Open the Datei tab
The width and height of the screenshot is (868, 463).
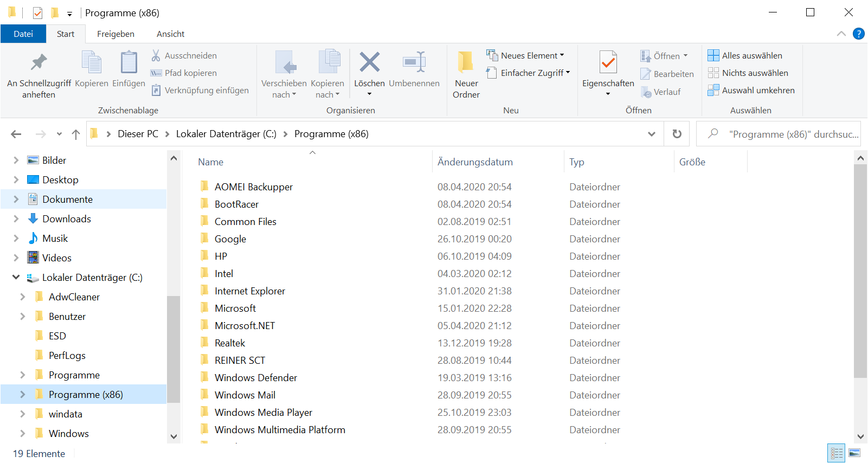coord(23,34)
